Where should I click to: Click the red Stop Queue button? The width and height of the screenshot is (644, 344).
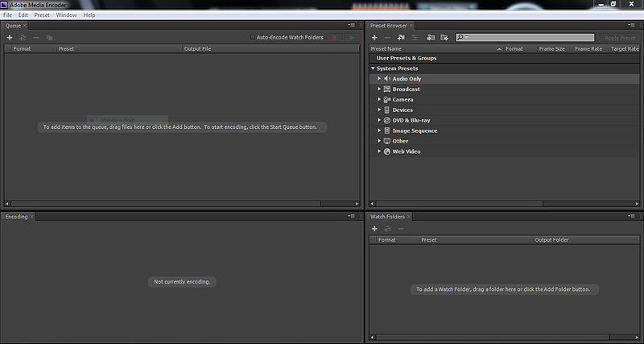point(334,37)
